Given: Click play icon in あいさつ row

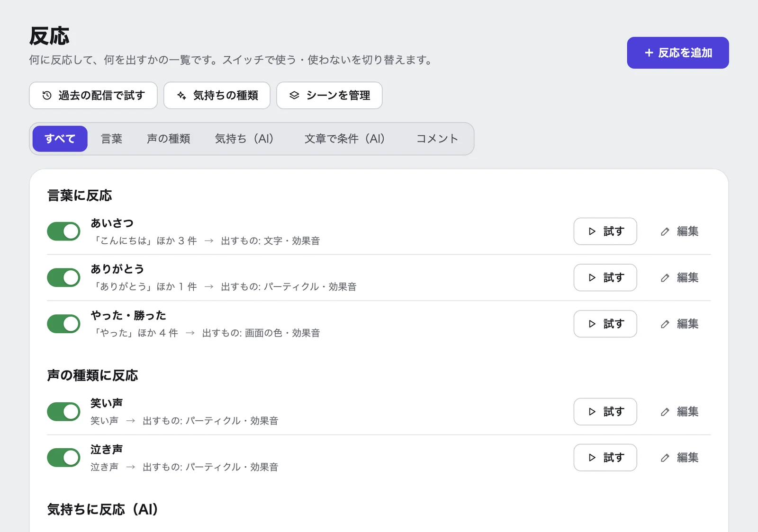Looking at the screenshot, I should [592, 231].
